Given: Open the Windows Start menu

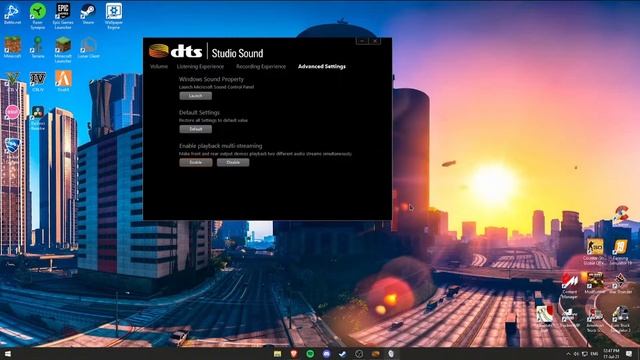Looking at the screenshot, I should point(7,353).
